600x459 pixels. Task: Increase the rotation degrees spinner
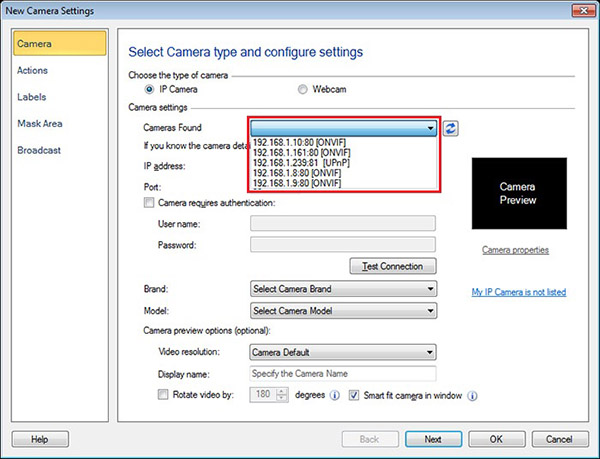[x=282, y=391]
